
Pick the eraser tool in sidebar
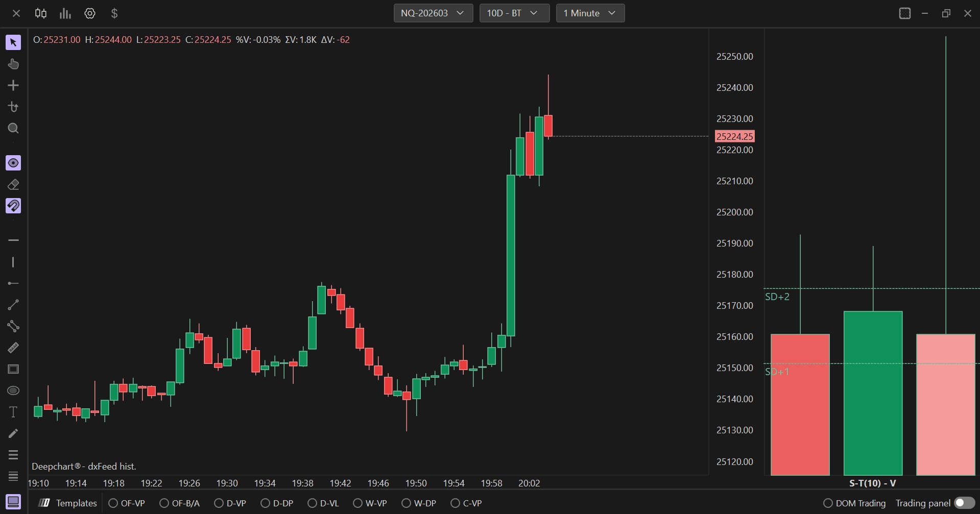pyautogui.click(x=13, y=184)
